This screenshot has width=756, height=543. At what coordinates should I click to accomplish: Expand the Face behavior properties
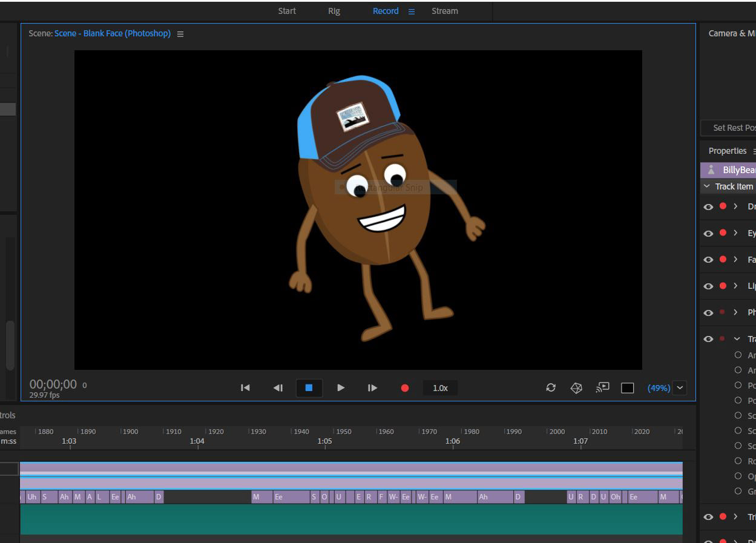click(x=735, y=260)
